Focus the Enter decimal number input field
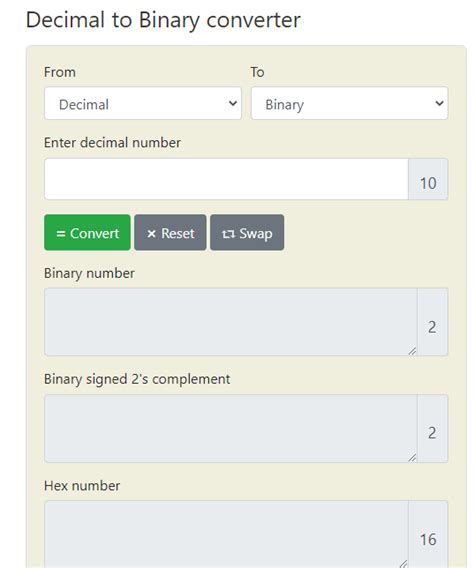 point(226,179)
